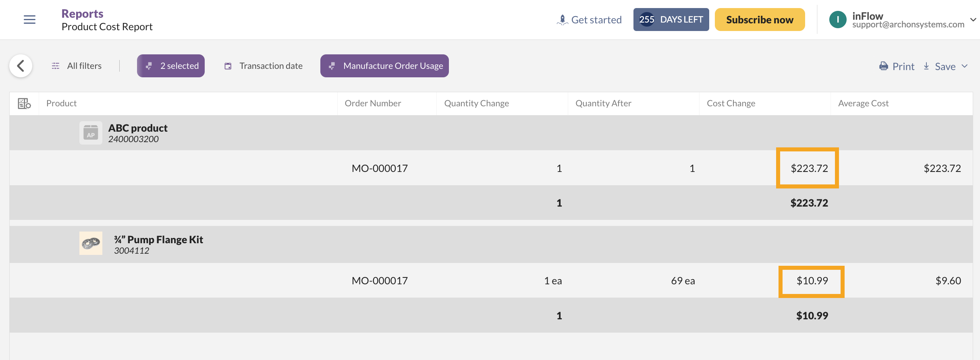Open the Transaction date filter
Viewport: 980px width, 360px height.
tap(264, 66)
